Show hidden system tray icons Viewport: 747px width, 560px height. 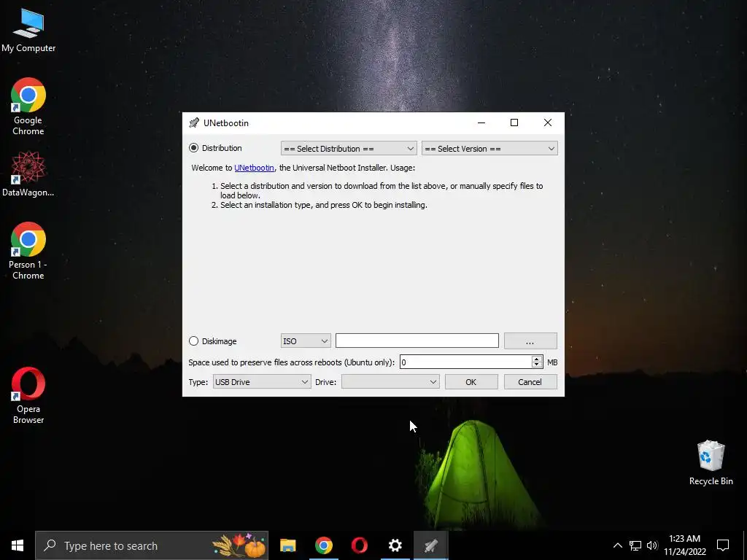coord(617,545)
